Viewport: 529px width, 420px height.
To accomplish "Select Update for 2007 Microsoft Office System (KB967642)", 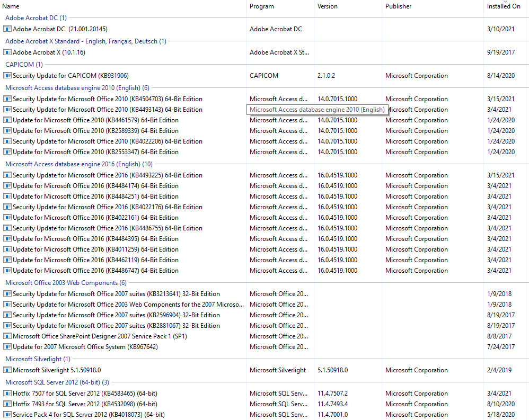I will click(85, 347).
